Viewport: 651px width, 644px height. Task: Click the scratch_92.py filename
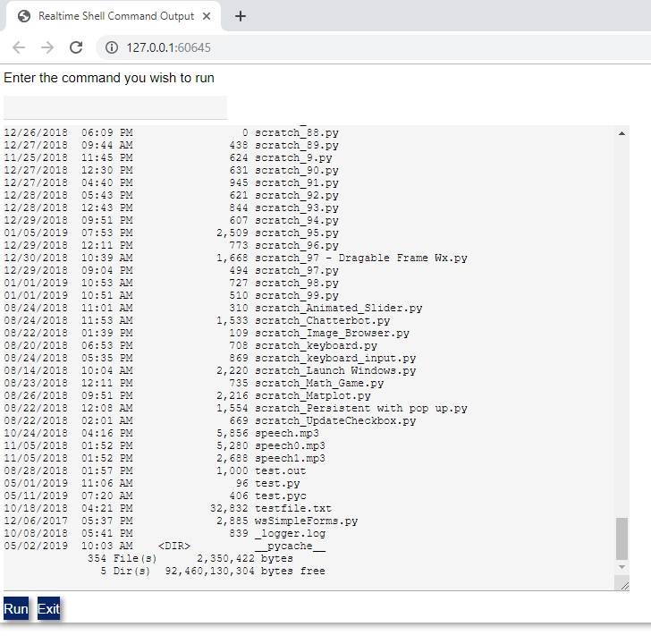297,195
